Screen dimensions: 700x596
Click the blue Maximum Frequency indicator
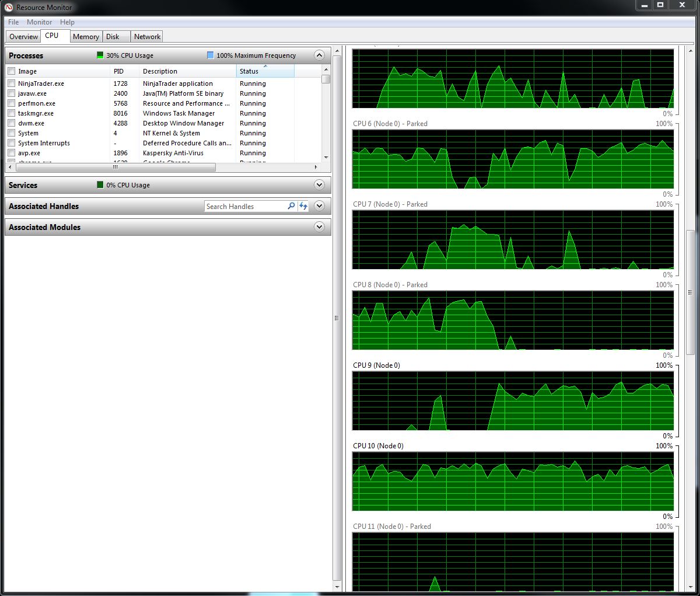click(211, 55)
